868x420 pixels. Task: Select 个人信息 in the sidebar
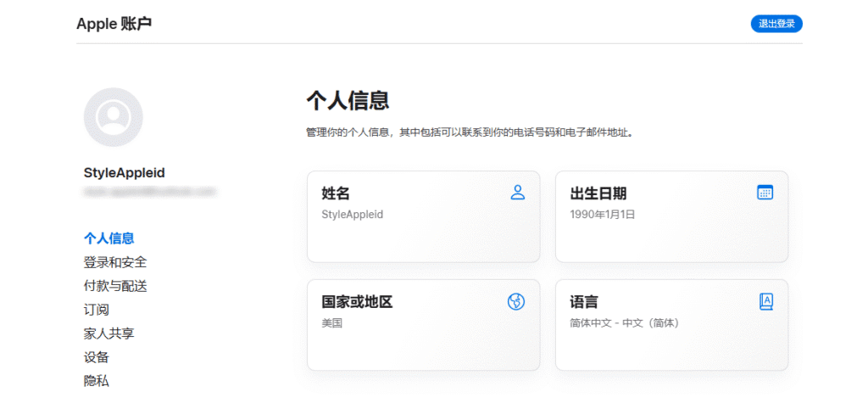[x=108, y=238]
